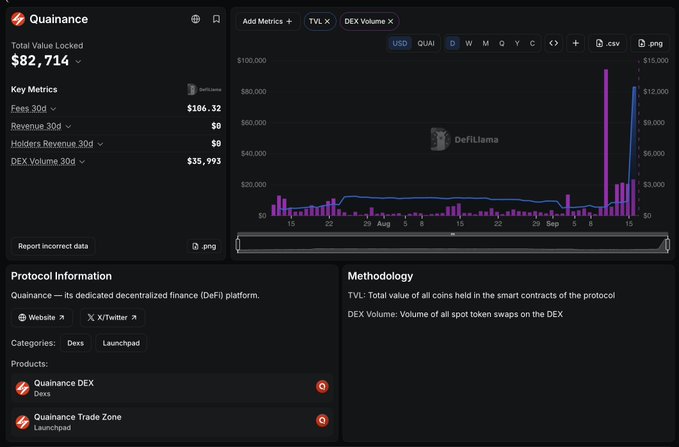Screen dimensions: 679x447
Task: Click the Total Value Locked label
Action: (x=47, y=45)
